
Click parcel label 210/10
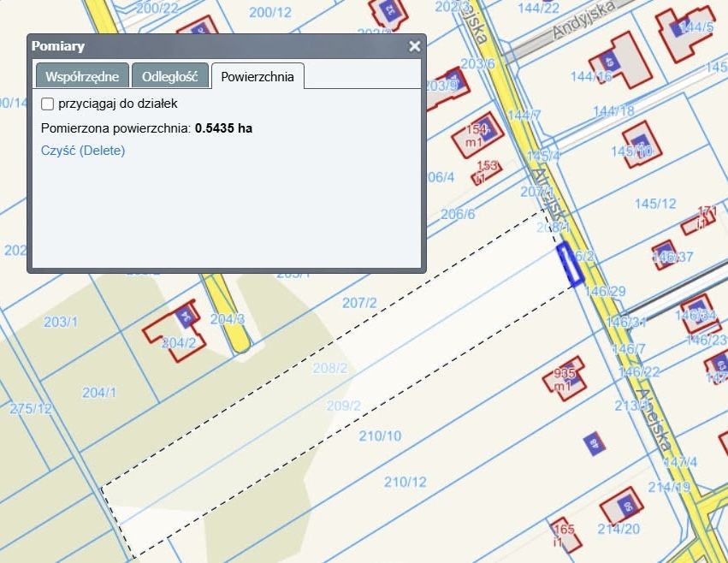(380, 436)
